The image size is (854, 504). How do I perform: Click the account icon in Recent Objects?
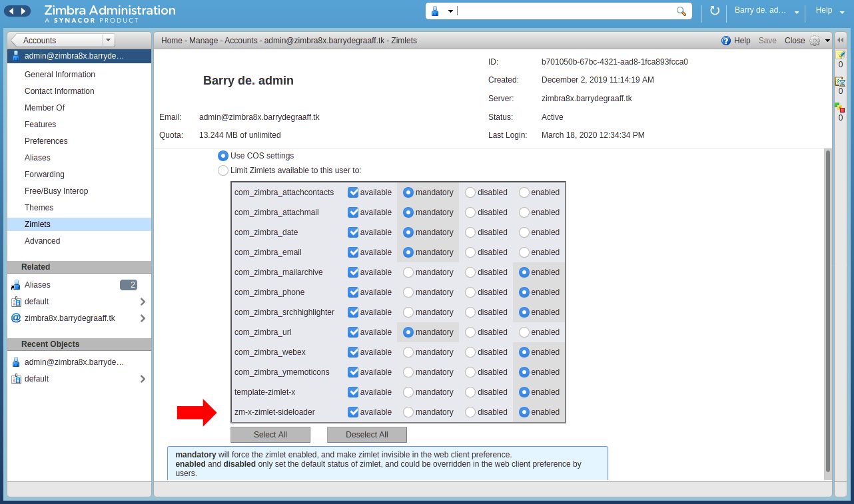16,362
